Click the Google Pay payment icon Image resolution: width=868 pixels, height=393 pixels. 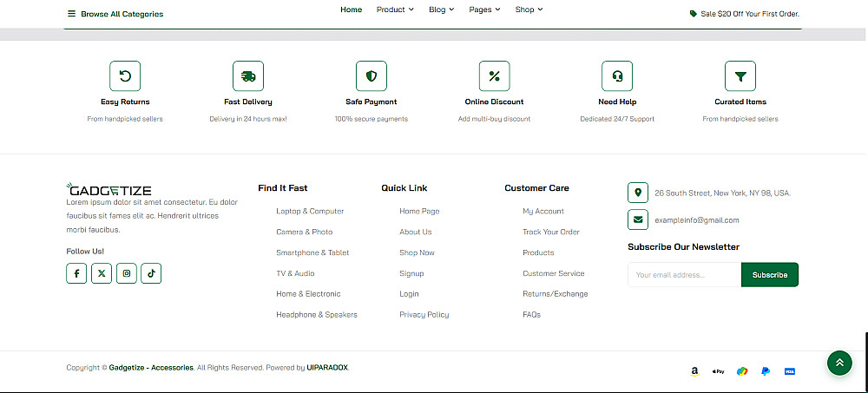[x=742, y=371]
